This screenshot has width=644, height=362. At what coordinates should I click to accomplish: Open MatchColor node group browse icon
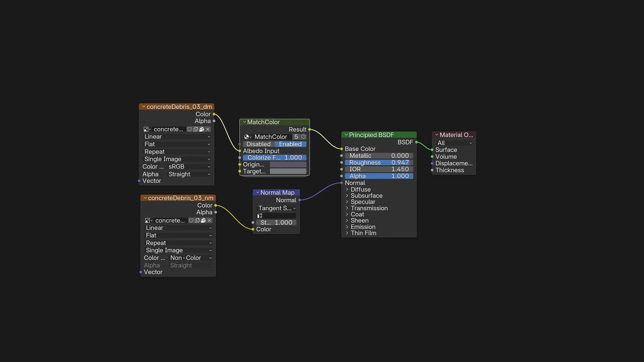pos(248,137)
